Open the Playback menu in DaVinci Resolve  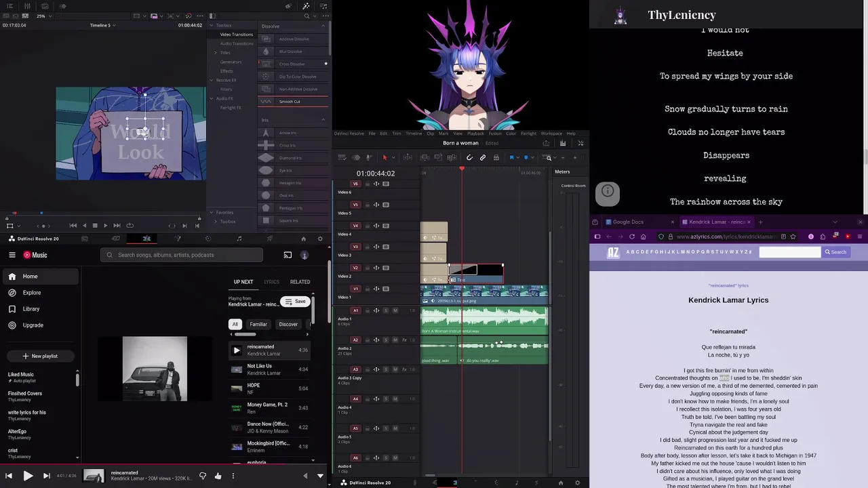point(475,134)
